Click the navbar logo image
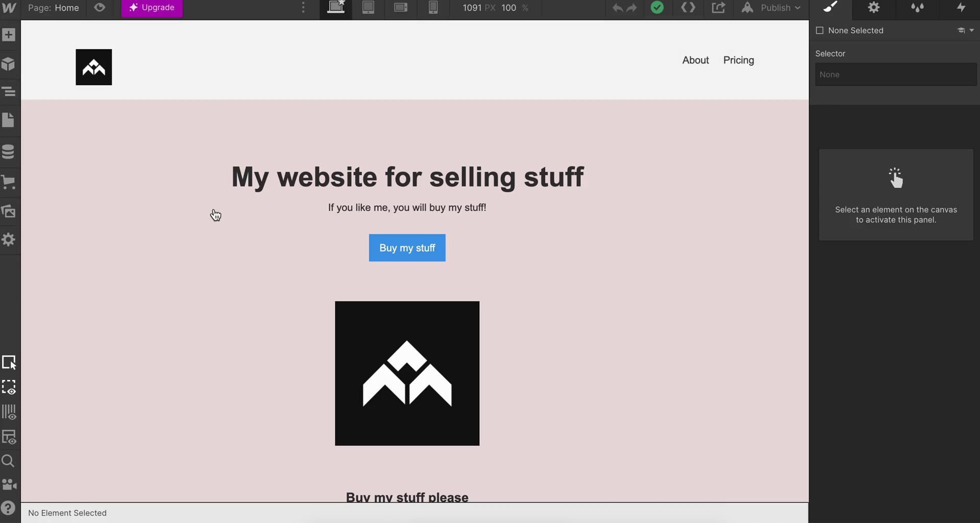980x523 pixels. pyautogui.click(x=94, y=67)
